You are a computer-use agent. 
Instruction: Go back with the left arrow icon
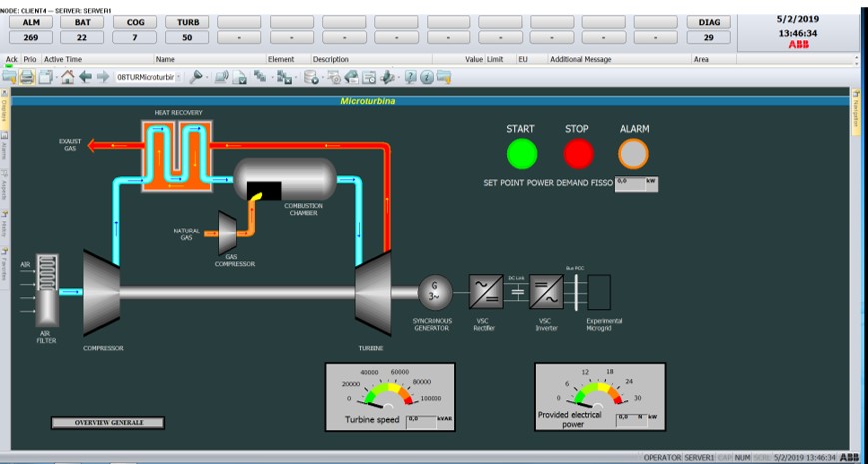click(x=85, y=77)
